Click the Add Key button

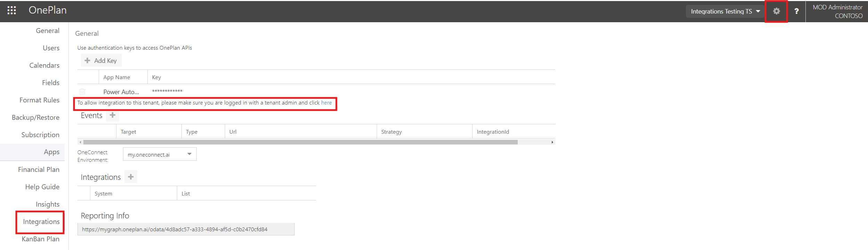pyautogui.click(x=101, y=60)
